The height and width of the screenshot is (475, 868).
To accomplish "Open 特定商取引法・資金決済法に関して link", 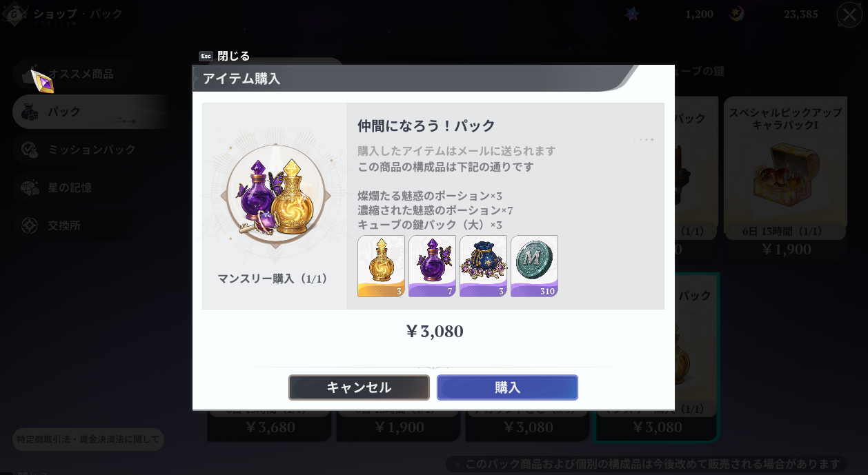I will 88,439.
